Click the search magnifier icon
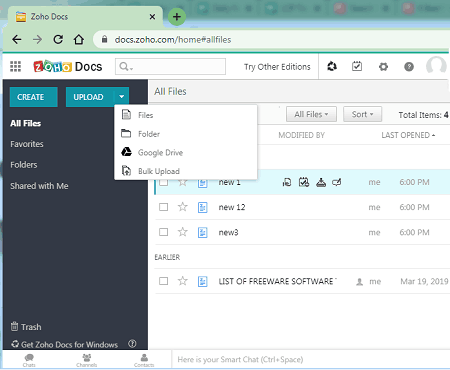The image size is (450, 370). click(x=124, y=67)
